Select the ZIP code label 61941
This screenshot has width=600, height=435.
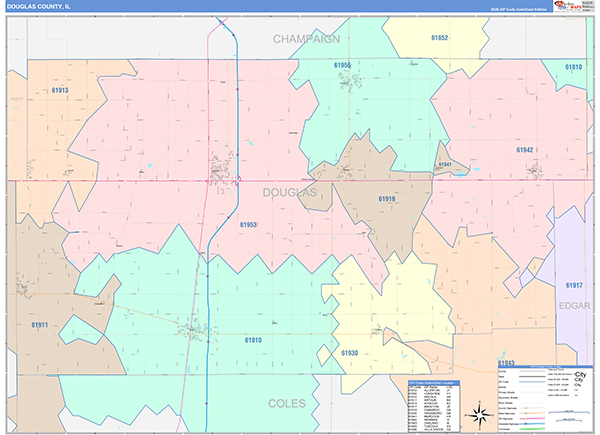(x=445, y=165)
